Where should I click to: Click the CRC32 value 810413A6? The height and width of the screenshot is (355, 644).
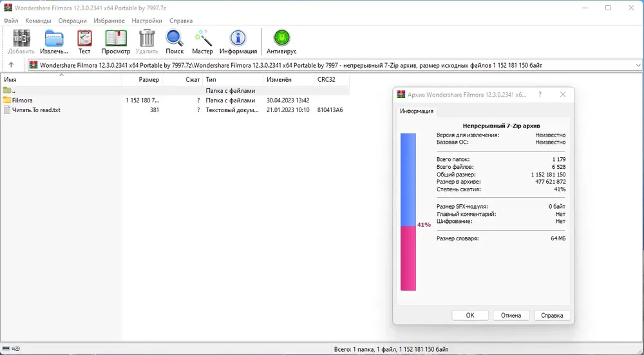pyautogui.click(x=330, y=110)
